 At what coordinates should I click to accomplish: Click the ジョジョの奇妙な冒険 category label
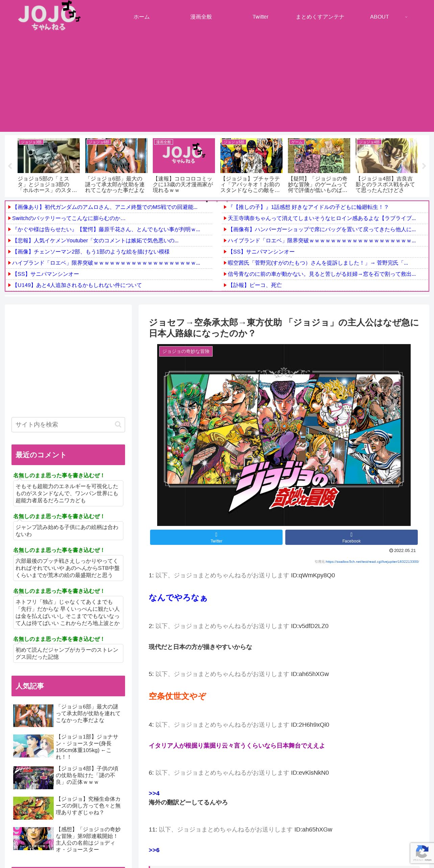(x=186, y=351)
